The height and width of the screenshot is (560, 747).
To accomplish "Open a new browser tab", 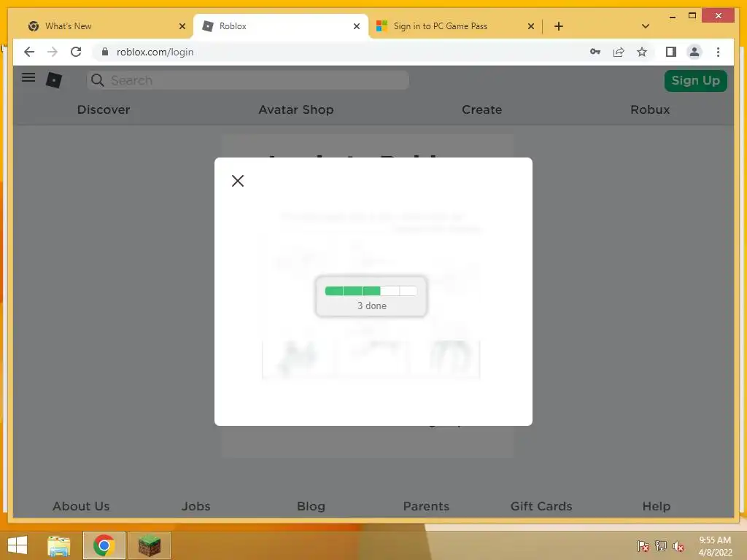I will (559, 26).
